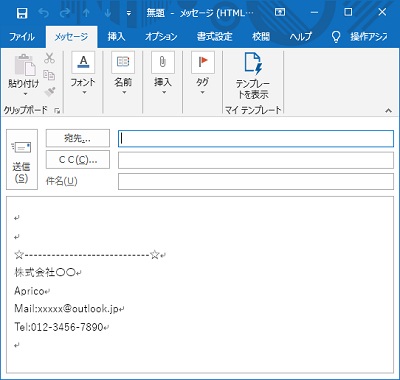The height and width of the screenshot is (380, 400).
Task: Click the タグ red flag icon
Action: [x=203, y=62]
